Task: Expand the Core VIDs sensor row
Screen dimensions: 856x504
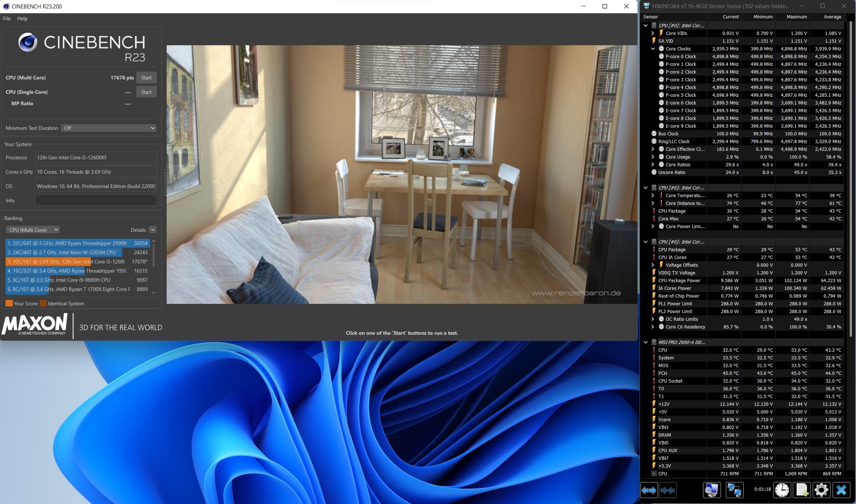Action: (653, 33)
